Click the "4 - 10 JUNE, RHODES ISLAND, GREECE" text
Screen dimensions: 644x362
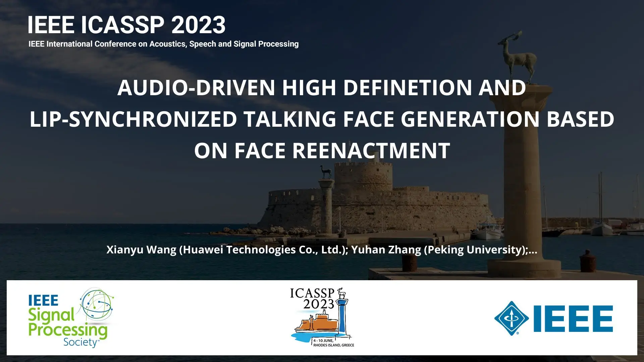pos(333,343)
